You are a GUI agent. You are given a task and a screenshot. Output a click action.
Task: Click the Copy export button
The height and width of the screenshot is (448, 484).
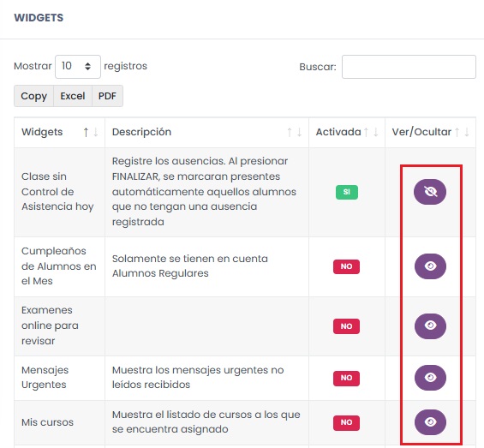click(x=34, y=96)
